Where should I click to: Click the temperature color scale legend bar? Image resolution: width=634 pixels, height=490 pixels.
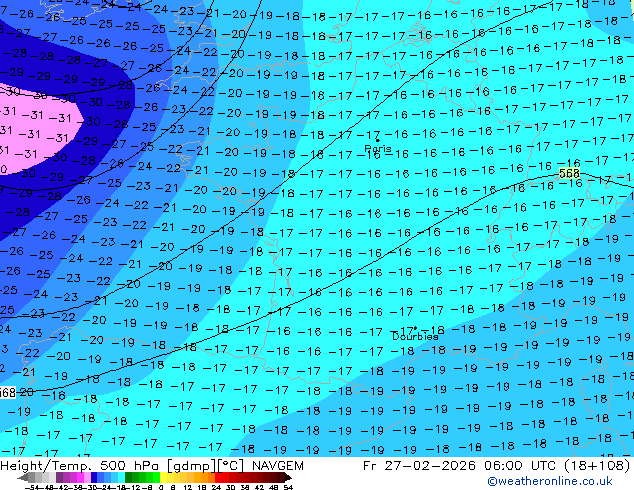pyautogui.click(x=155, y=477)
